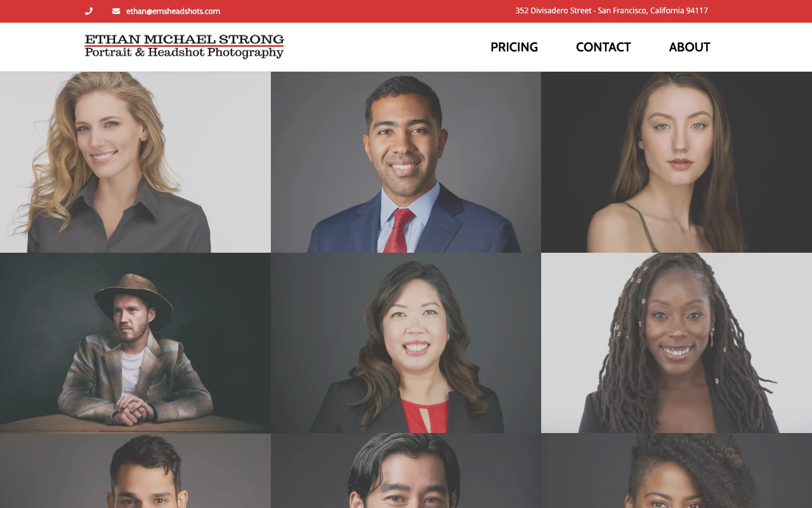Image resolution: width=812 pixels, height=508 pixels.
Task: Open the Pricing menu item
Action: point(514,47)
